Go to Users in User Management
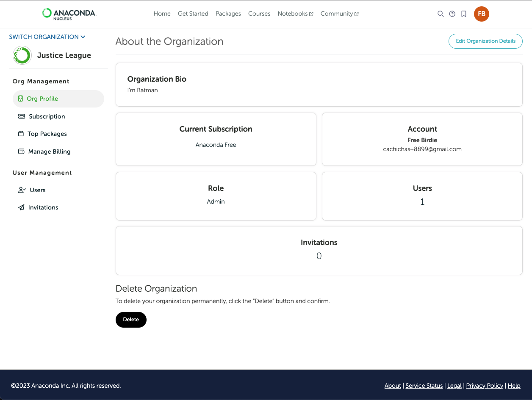Image resolution: width=532 pixels, height=400 pixels. 37,190
